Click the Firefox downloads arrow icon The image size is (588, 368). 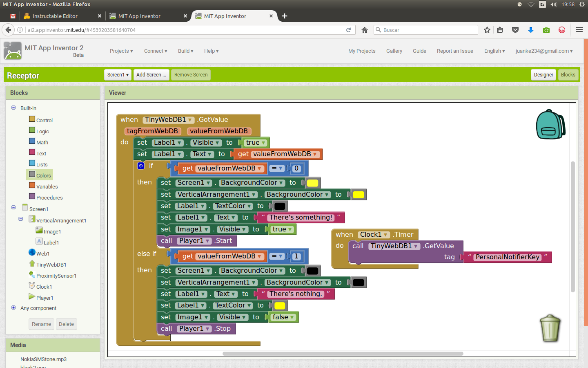click(531, 30)
